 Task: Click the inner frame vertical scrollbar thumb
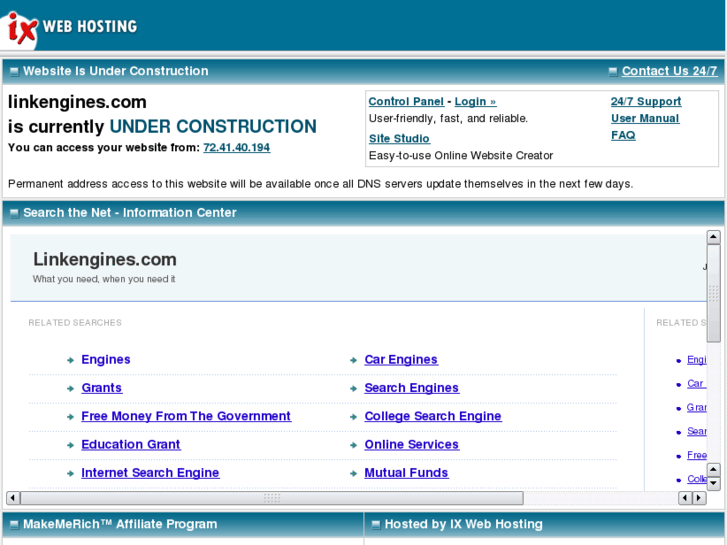[x=714, y=294]
